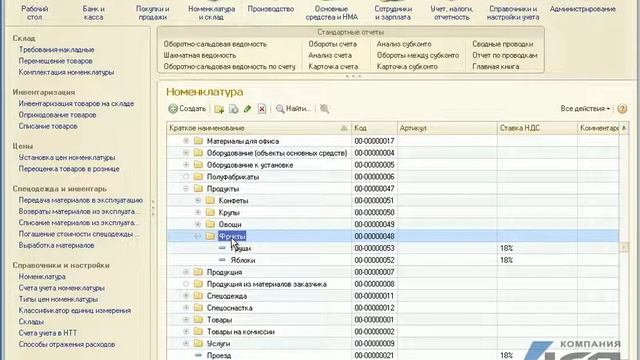Screen dimensions: 640x360
Task: Click the Код column header
Action: pos(374,128)
